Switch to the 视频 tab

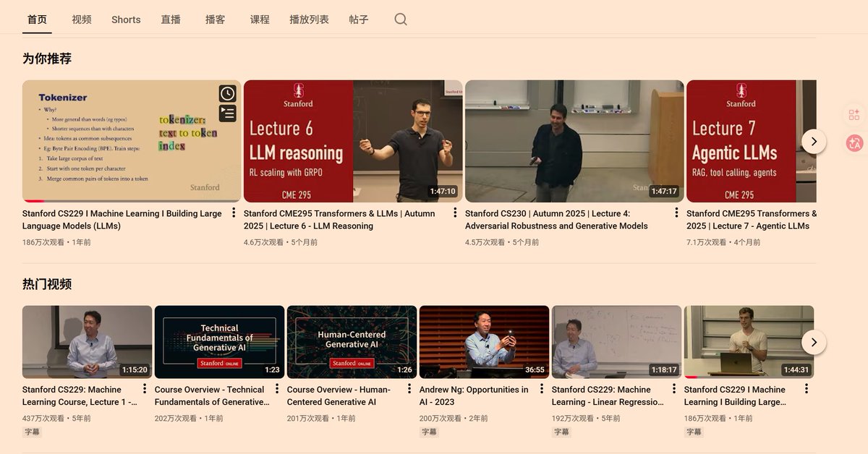point(82,20)
